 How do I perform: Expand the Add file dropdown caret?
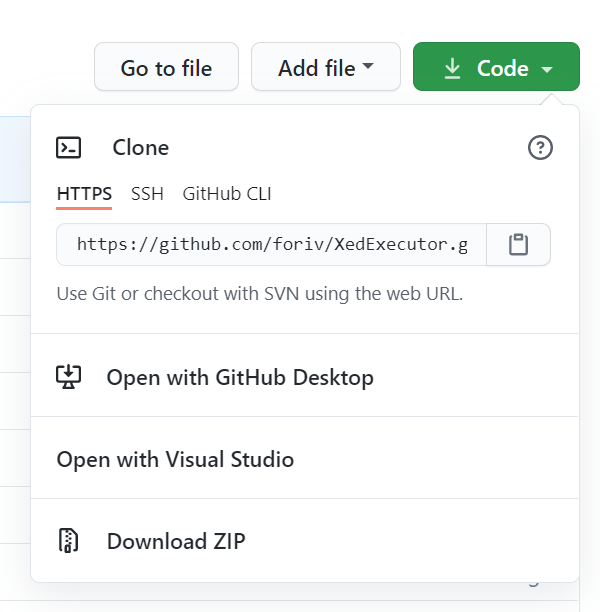click(368, 67)
